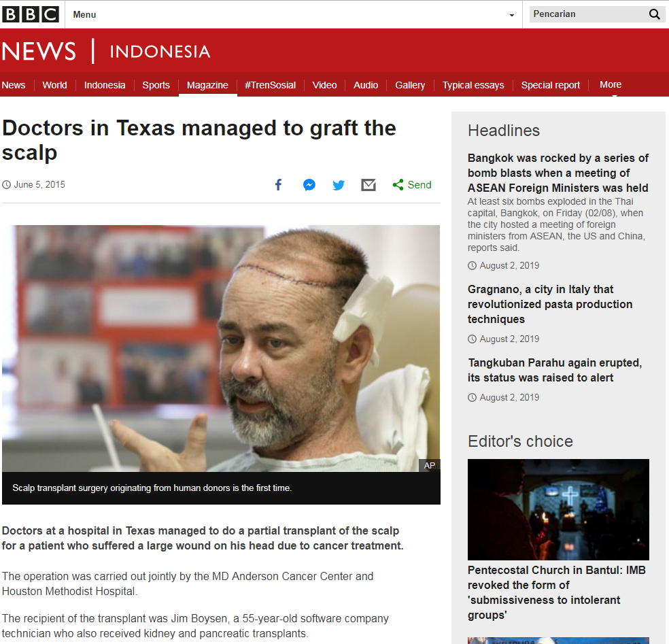669x644 pixels.
Task: Open Pentecostal Church Bantul thumbnail
Action: pyautogui.click(x=558, y=509)
